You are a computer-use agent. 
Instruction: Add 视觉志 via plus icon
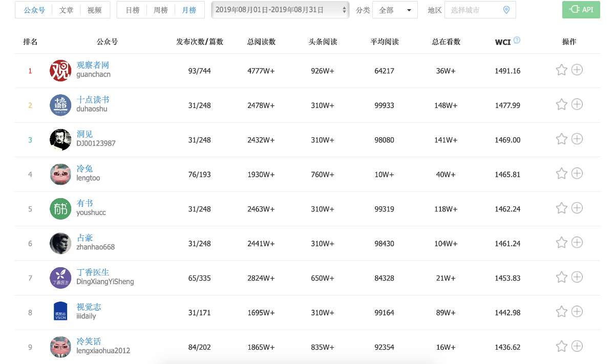pyautogui.click(x=577, y=312)
